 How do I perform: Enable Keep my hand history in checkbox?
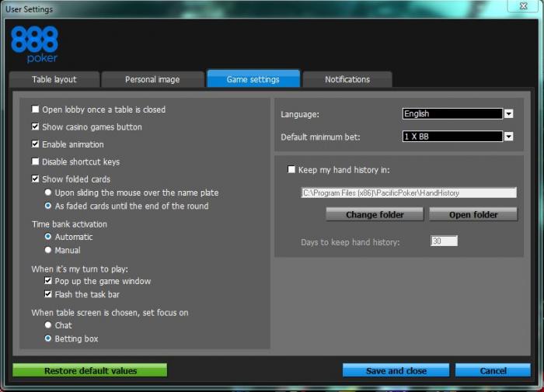coord(291,169)
